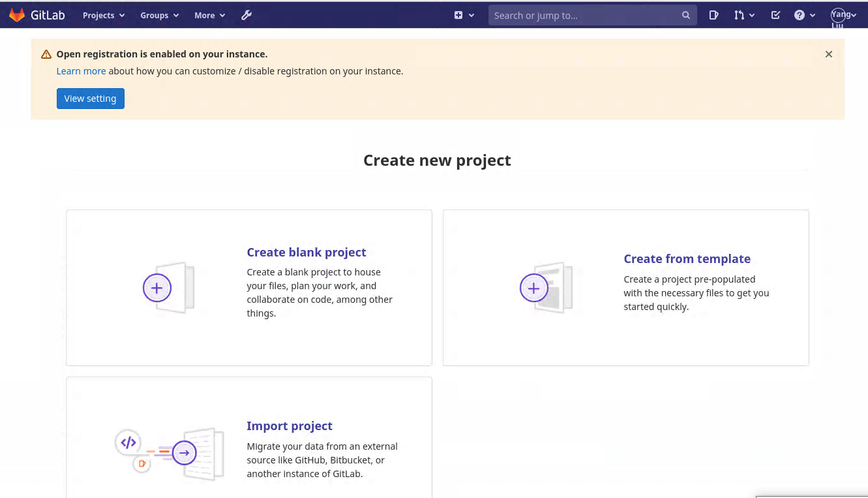This screenshot has height=498, width=868.
Task: Open the To-Do list checkmark icon
Action: pyautogui.click(x=775, y=15)
